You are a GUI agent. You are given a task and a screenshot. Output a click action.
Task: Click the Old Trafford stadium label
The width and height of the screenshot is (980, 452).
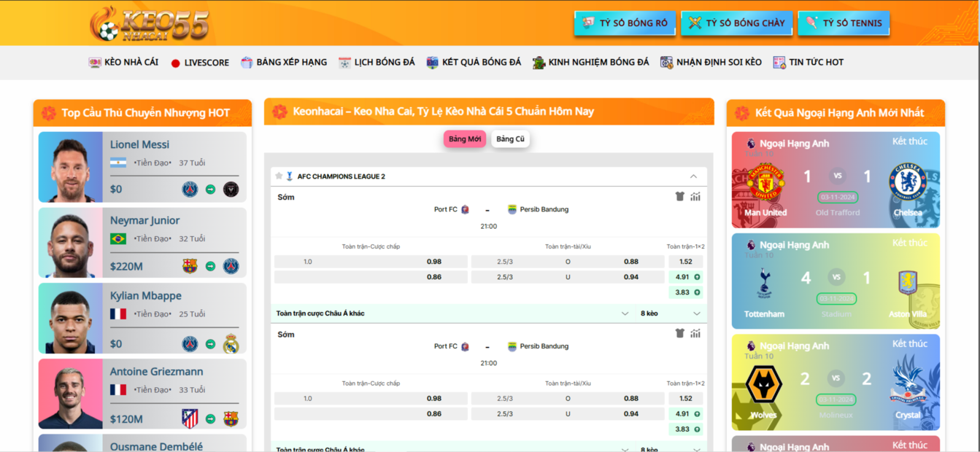pos(838,213)
